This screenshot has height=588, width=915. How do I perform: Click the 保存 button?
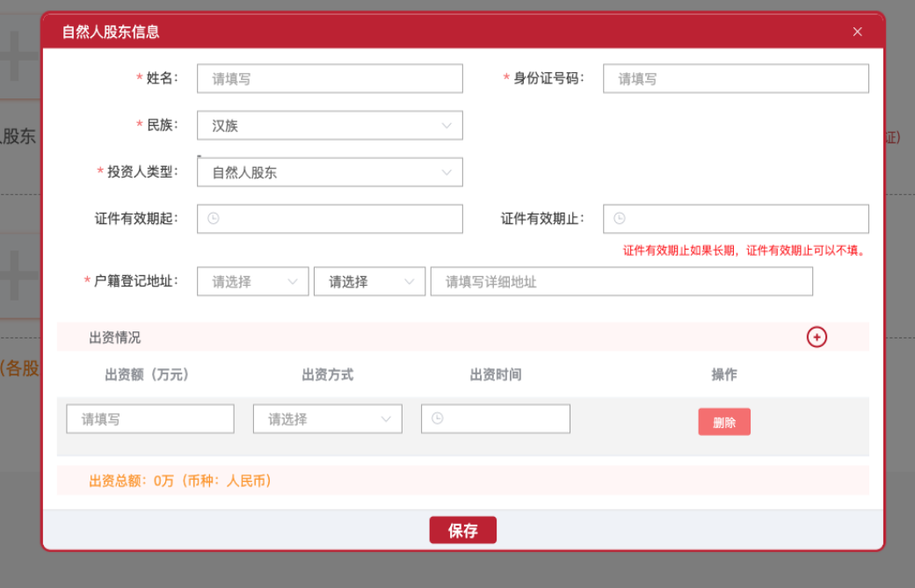pos(462,530)
